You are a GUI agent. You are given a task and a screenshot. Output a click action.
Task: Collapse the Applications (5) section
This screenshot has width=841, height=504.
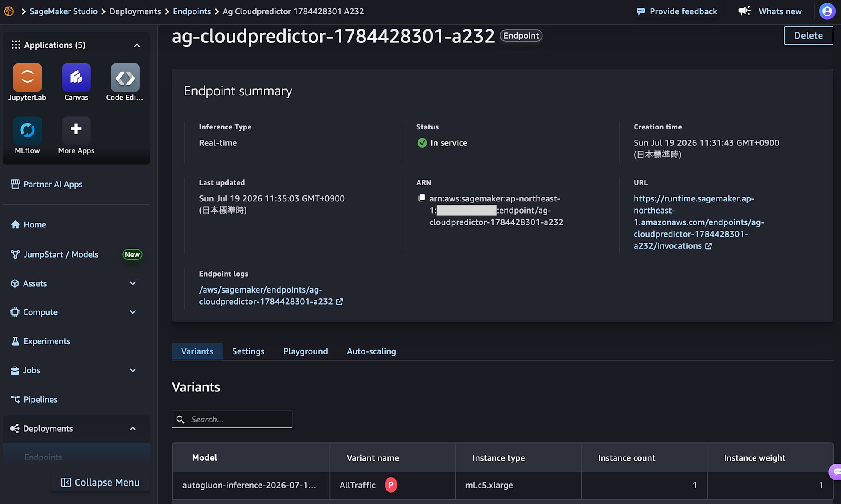[x=137, y=45]
